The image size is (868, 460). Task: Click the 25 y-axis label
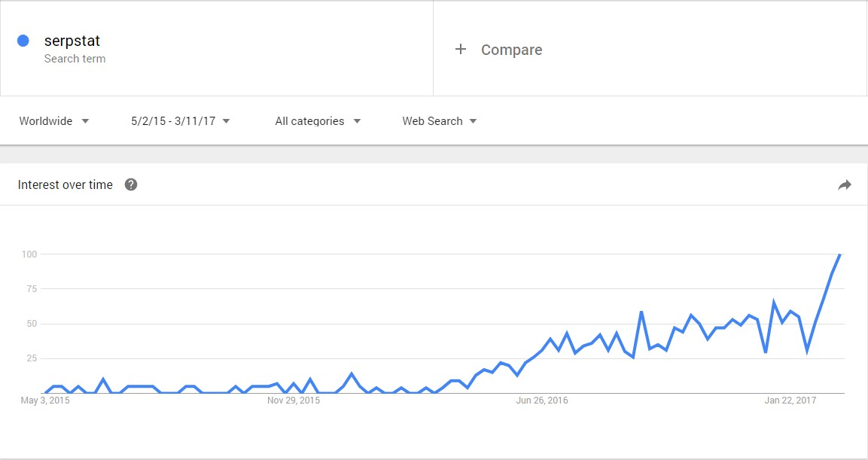coord(31,358)
